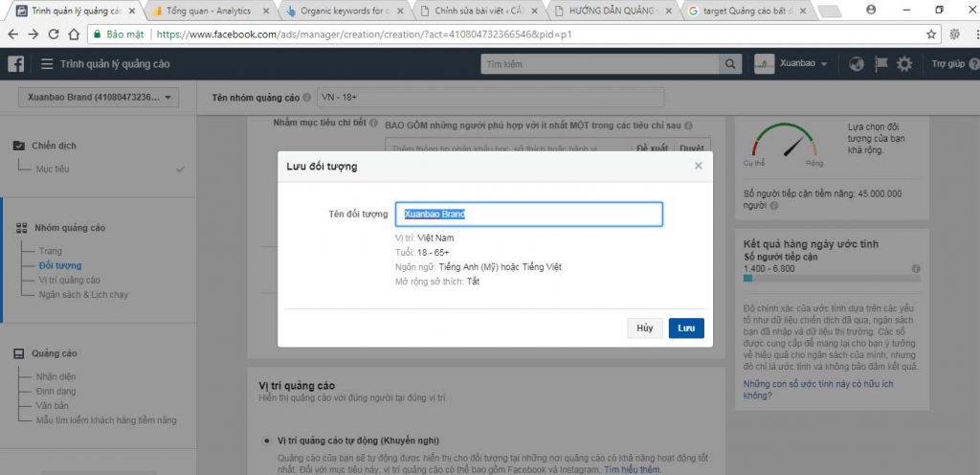This screenshot has width=980, height=475.
Task: Click the Hủy button
Action: coord(645,328)
